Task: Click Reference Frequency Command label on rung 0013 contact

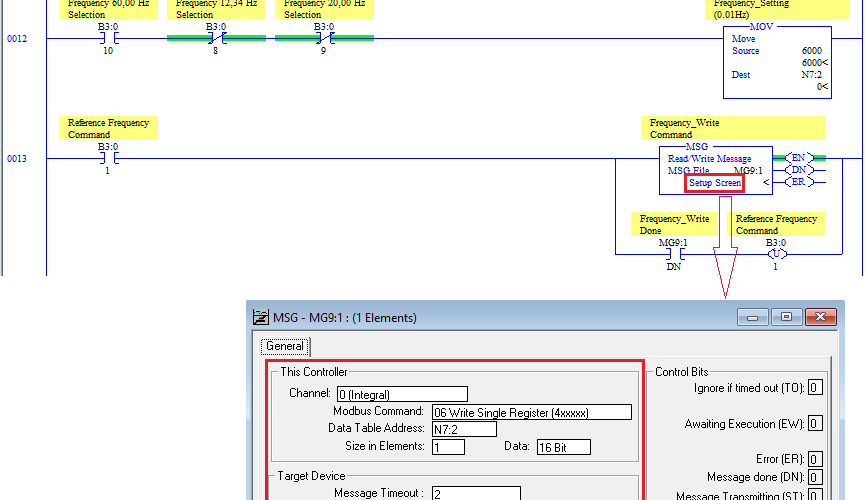Action: pos(108,128)
